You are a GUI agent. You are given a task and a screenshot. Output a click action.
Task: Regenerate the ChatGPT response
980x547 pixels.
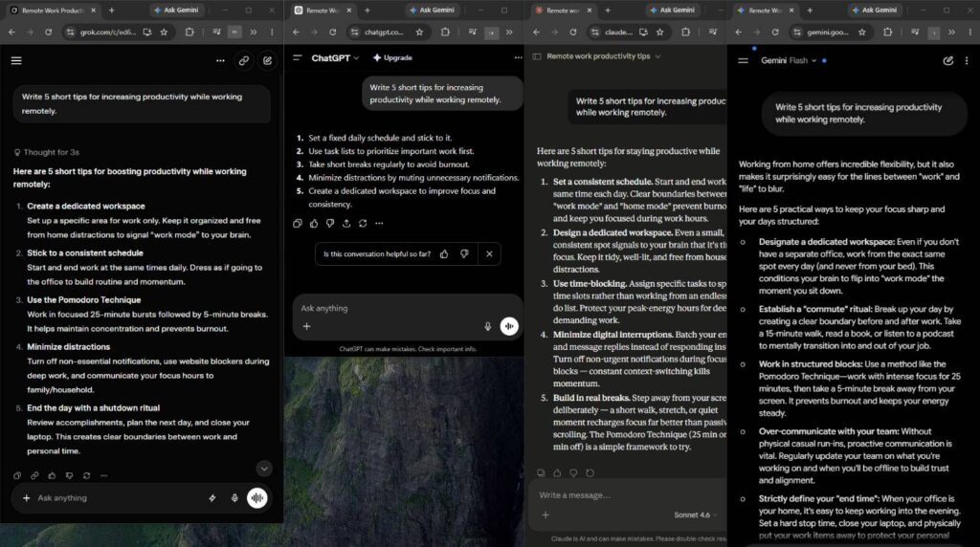tap(363, 224)
